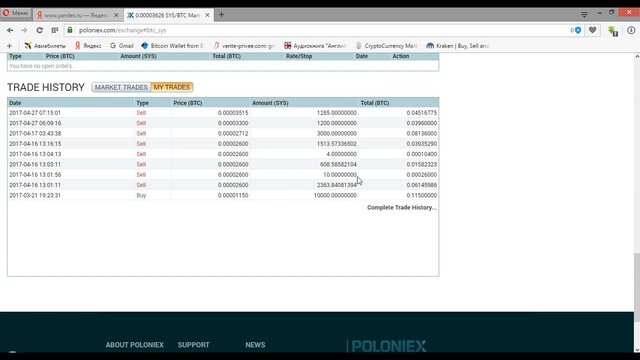Close the www.yandex.ru tab
The height and width of the screenshot is (360, 640).
[116, 15]
